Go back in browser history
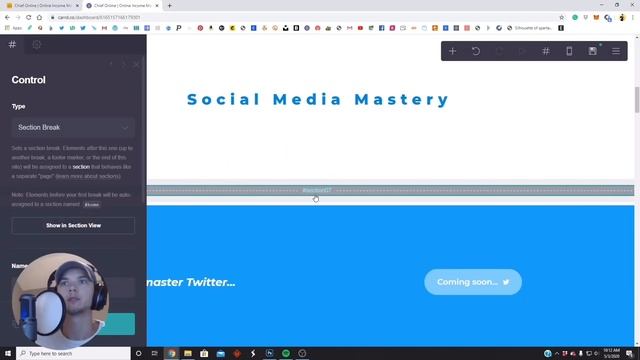Viewport: 640px width, 360px height. coord(7,18)
